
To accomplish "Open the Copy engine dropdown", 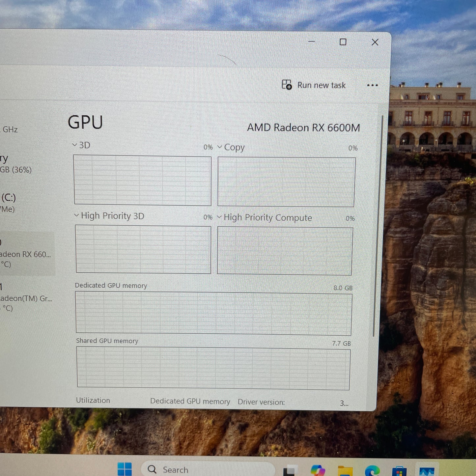I will [220, 147].
